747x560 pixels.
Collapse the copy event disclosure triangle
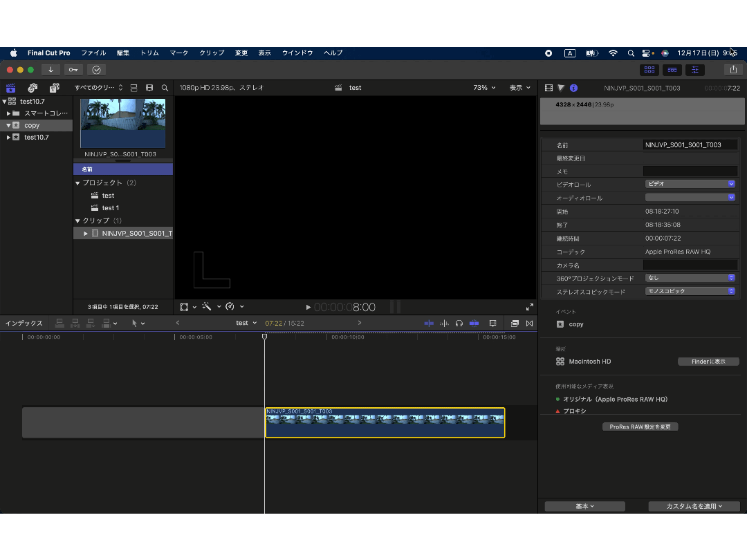coord(8,125)
